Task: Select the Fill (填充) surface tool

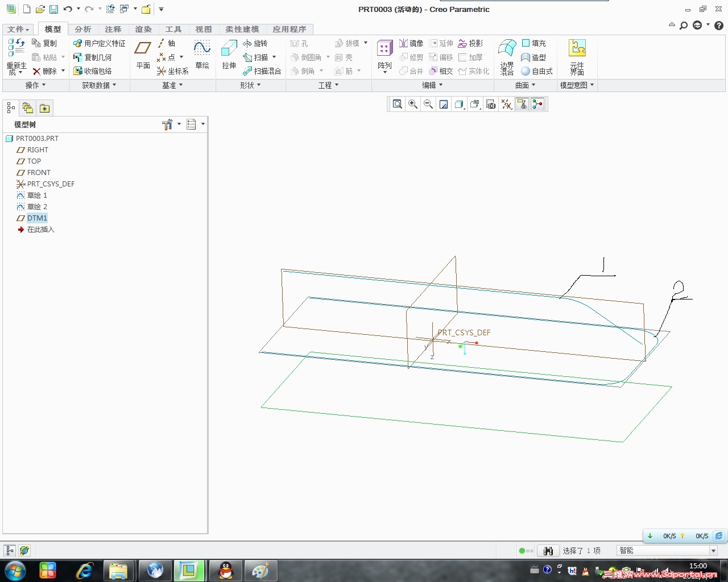Action: pyautogui.click(x=533, y=43)
